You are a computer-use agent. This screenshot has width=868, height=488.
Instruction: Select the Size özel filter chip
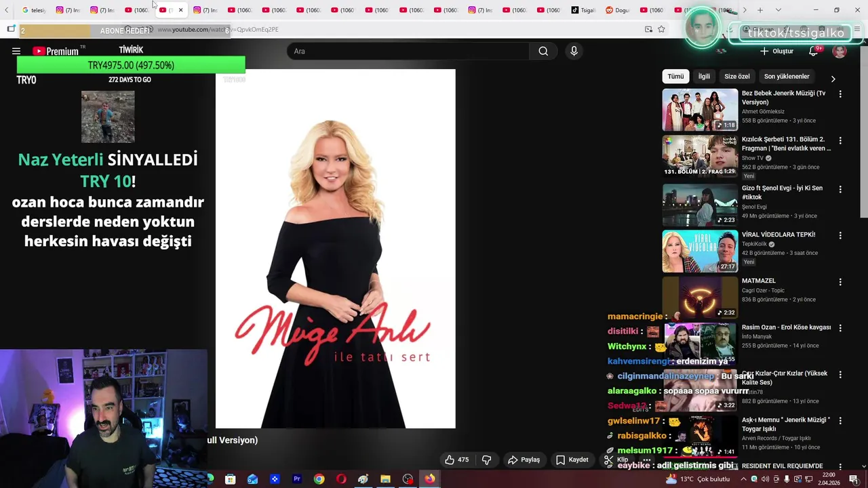(x=737, y=77)
